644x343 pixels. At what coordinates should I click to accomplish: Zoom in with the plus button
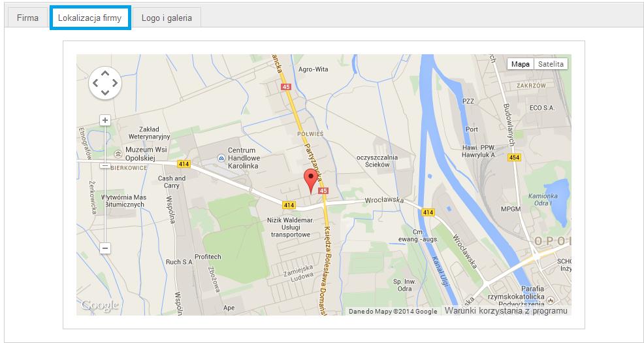coord(105,120)
